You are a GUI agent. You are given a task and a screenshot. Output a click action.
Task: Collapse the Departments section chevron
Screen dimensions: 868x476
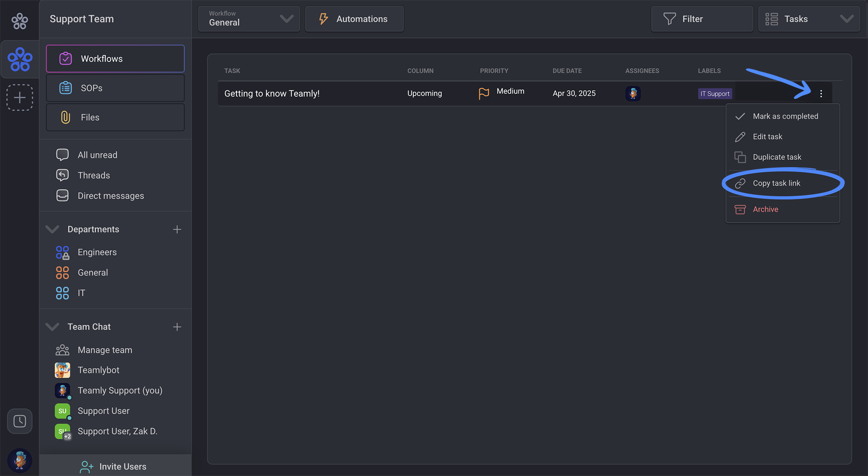click(x=52, y=229)
